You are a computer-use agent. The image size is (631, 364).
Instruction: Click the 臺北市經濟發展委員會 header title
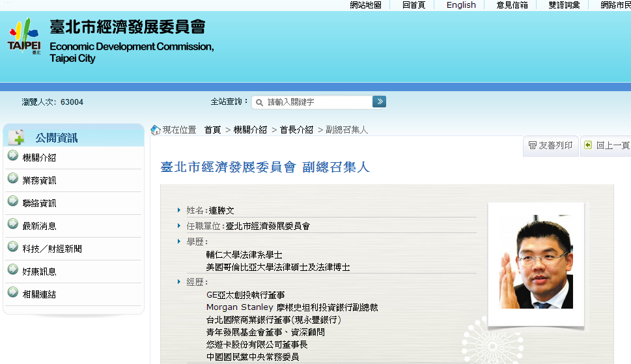point(127,27)
